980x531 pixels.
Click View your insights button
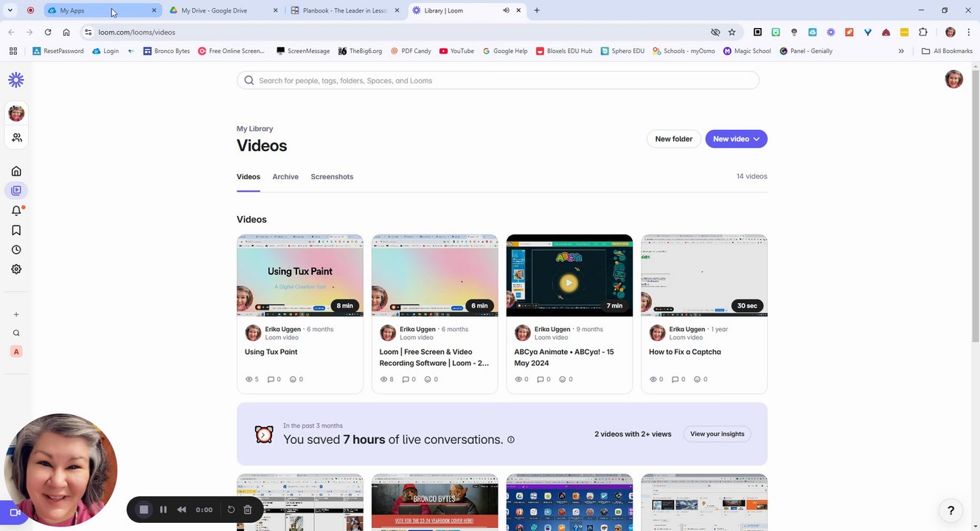(717, 434)
